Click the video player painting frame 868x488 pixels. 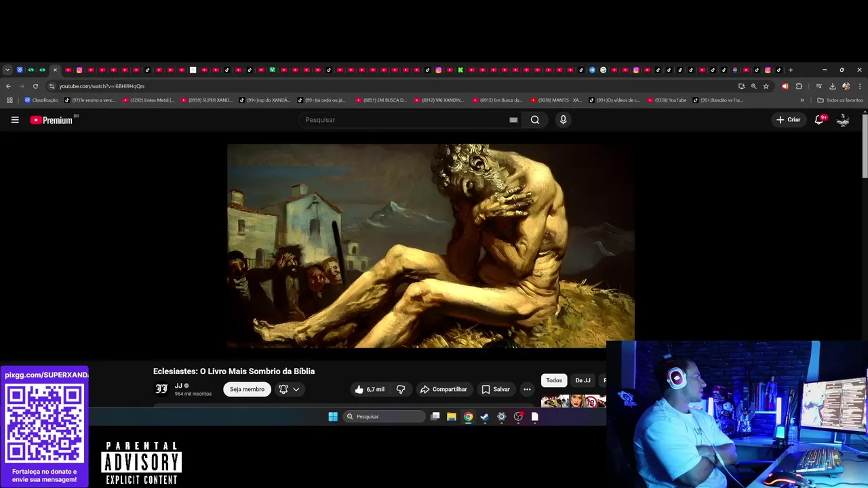tap(431, 245)
